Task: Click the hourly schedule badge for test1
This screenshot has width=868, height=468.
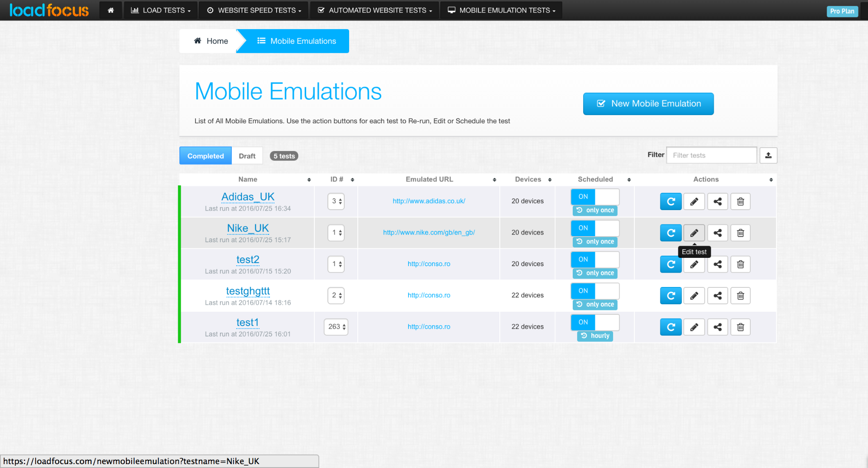Action: [x=595, y=336]
